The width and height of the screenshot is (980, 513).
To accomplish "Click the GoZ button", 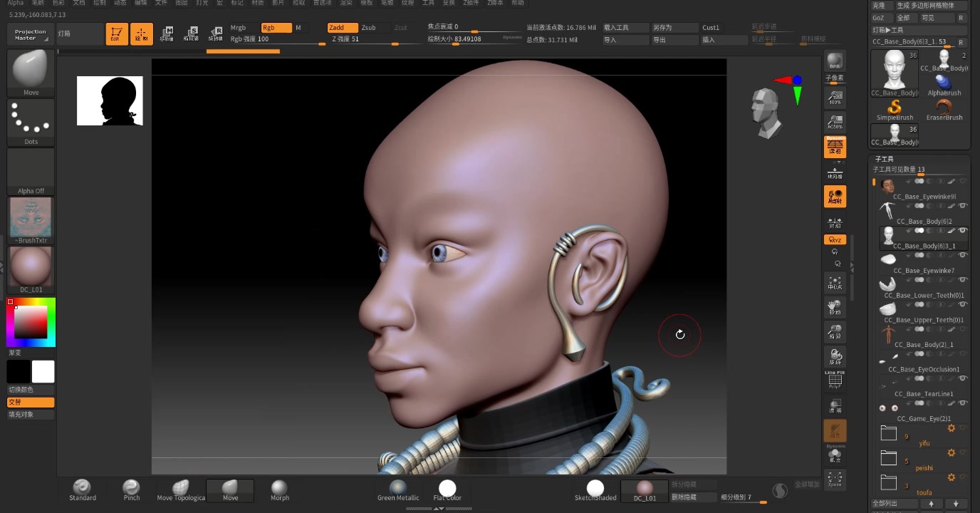I will [881, 18].
